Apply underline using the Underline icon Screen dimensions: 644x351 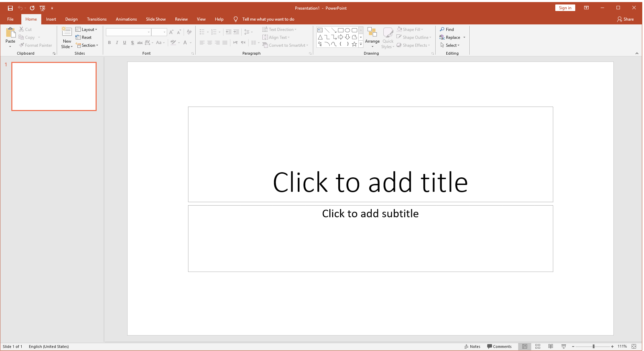coord(124,43)
